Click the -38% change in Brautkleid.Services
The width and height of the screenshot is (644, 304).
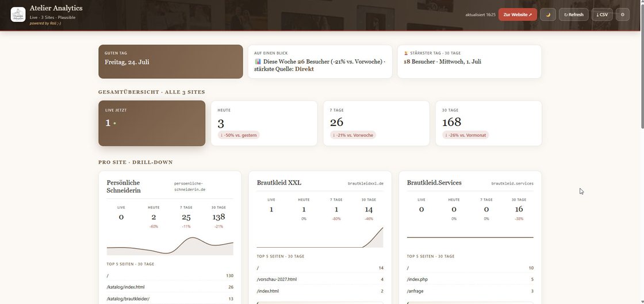click(x=519, y=219)
